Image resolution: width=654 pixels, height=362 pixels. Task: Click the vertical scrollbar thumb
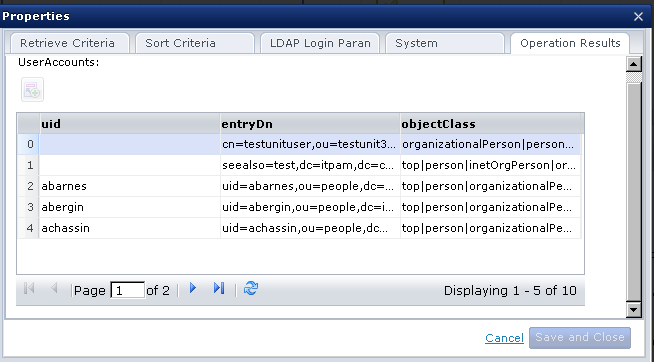coord(634,192)
